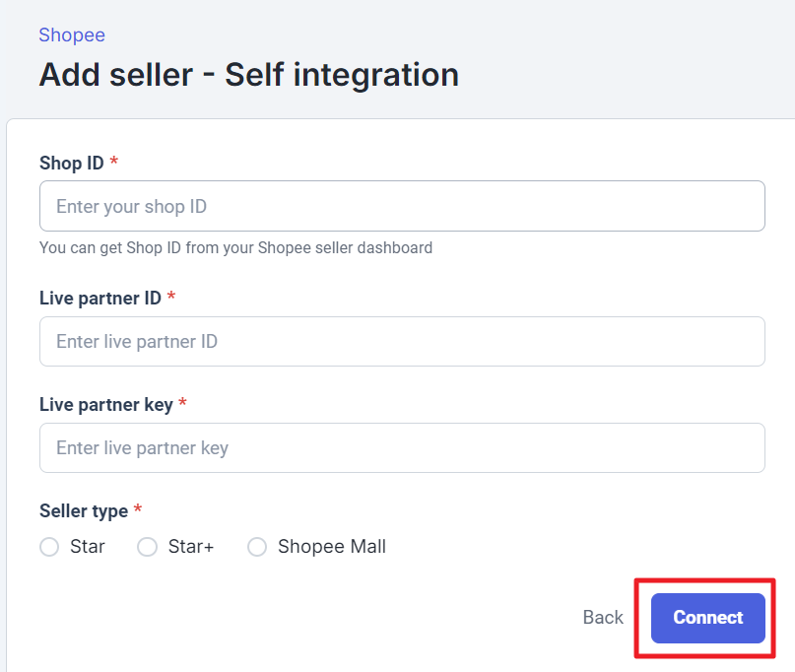Click the Live partner ID label
This screenshot has height=672, width=795.
(99, 298)
